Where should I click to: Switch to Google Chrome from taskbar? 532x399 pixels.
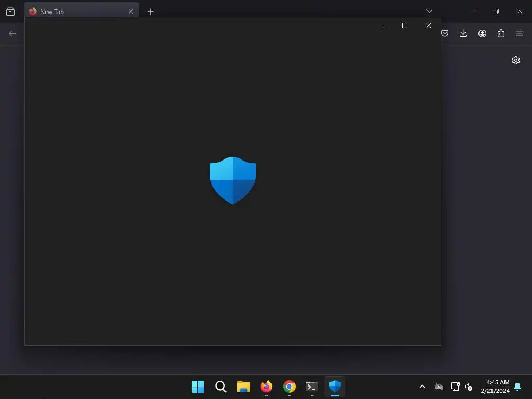[289, 387]
